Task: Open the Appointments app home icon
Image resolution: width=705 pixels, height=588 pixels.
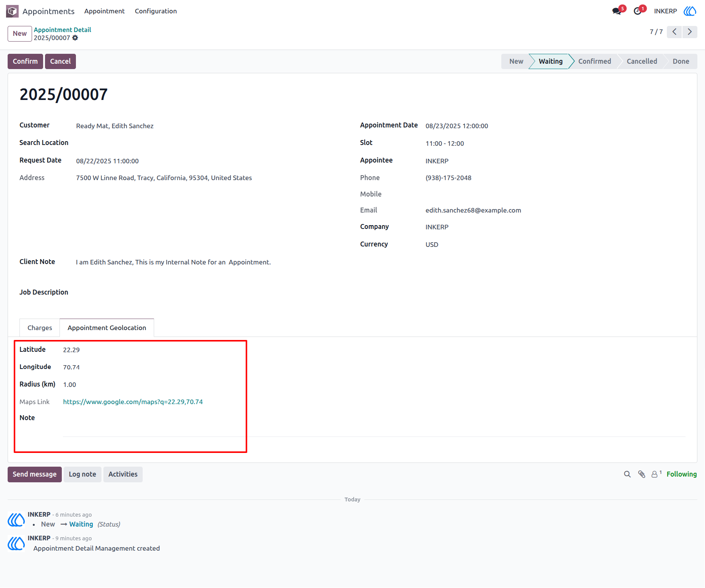Action: (12, 11)
